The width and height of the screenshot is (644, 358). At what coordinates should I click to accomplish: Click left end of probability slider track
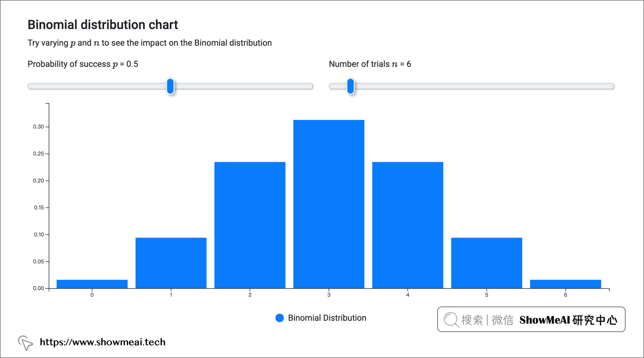click(x=31, y=86)
